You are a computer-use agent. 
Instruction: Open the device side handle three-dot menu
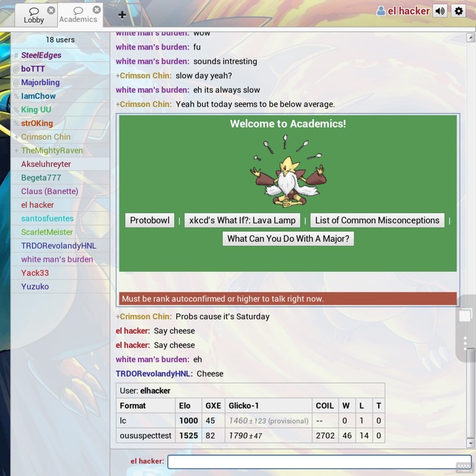(465, 343)
